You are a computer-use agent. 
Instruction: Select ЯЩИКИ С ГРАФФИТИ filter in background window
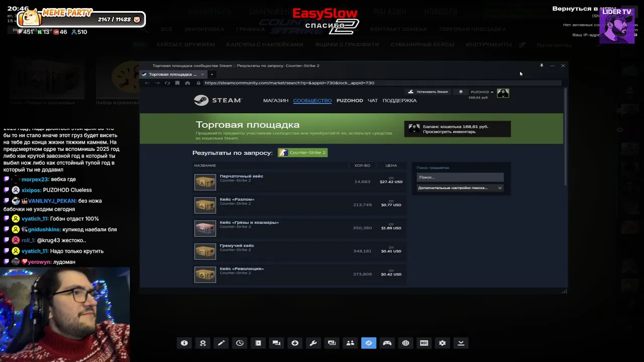[x=347, y=44]
